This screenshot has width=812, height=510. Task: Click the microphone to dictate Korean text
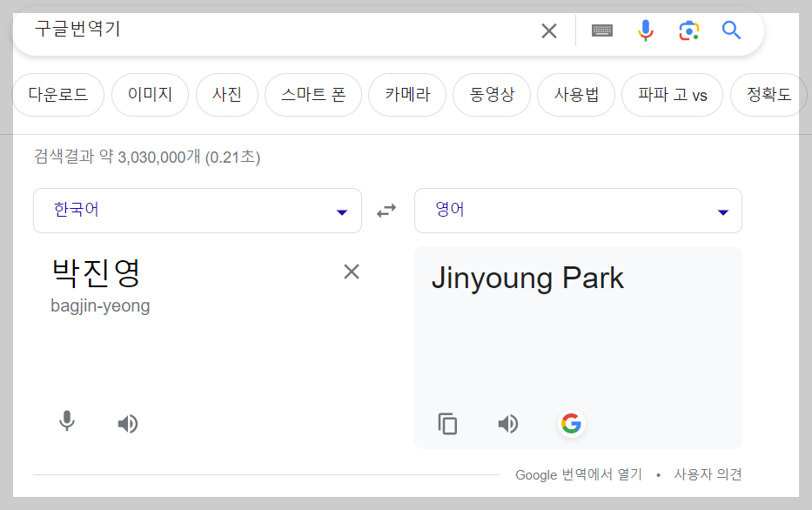[67, 423]
